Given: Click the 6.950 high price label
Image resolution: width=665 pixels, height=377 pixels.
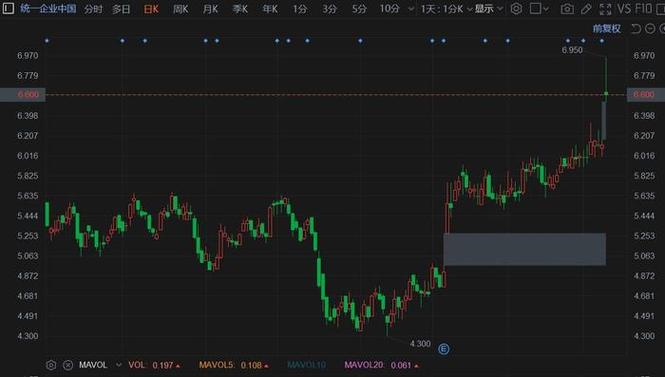Looking at the screenshot, I should 572,50.
